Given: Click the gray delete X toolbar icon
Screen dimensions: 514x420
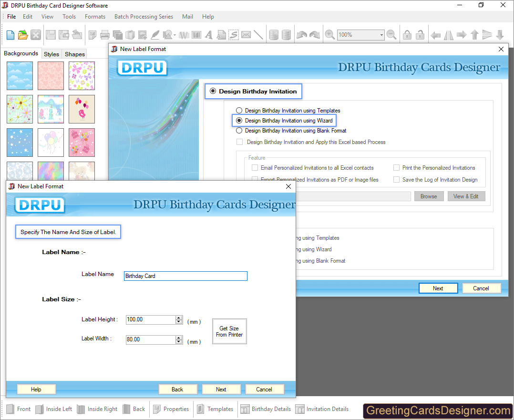Looking at the screenshot, I should pos(36,35).
